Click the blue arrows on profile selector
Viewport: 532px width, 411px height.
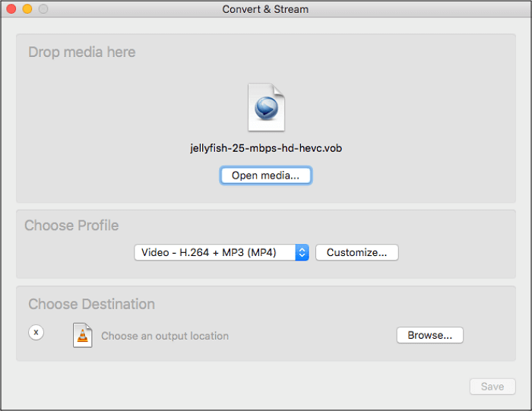[302, 252]
